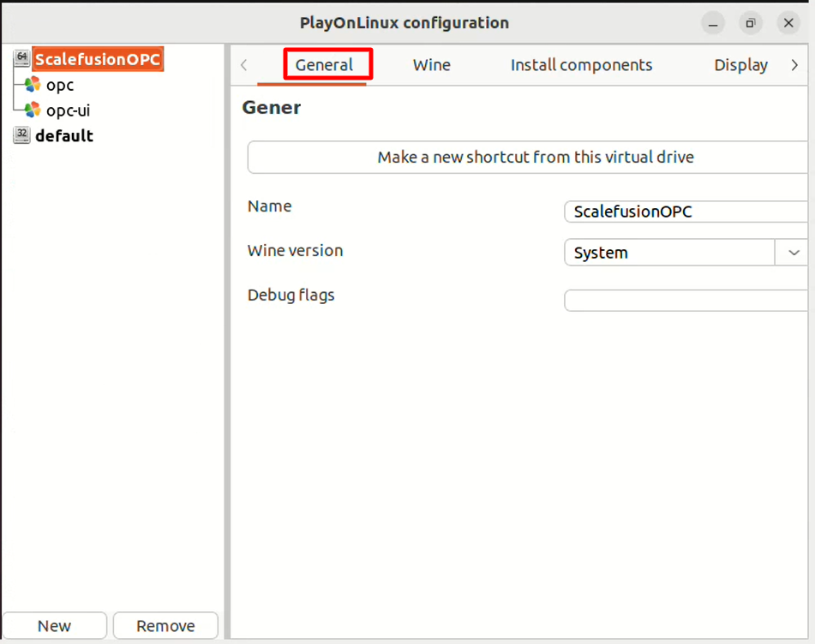Screen dimensions: 815x644
Task: Click the New button
Action: 55,626
